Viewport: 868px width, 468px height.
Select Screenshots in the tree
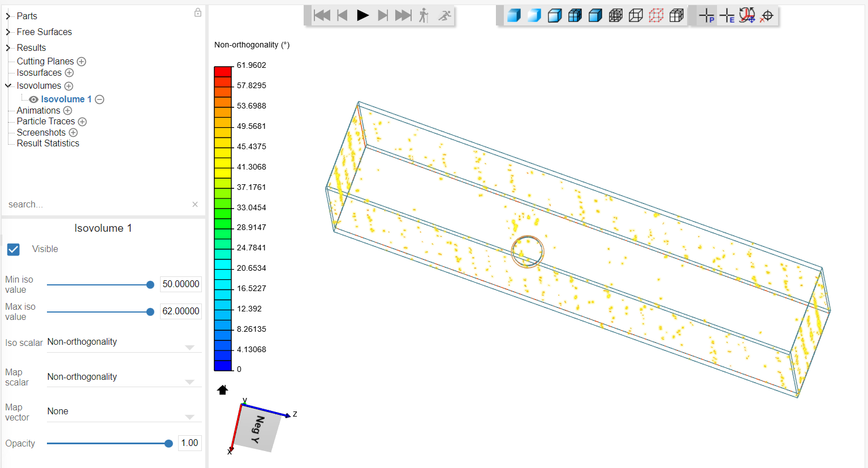(41, 132)
